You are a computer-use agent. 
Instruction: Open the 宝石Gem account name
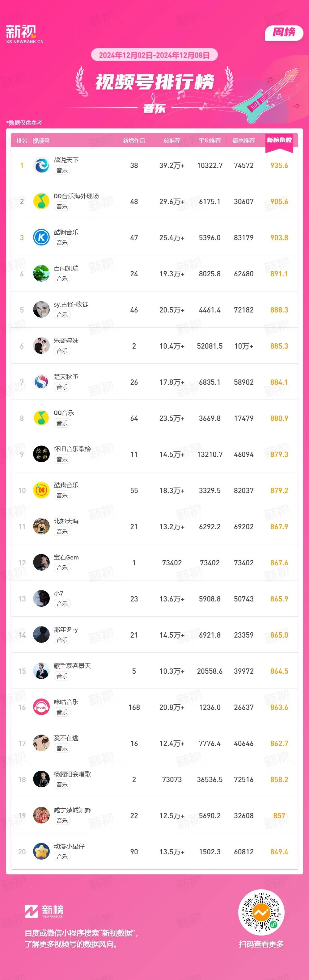click(66, 557)
